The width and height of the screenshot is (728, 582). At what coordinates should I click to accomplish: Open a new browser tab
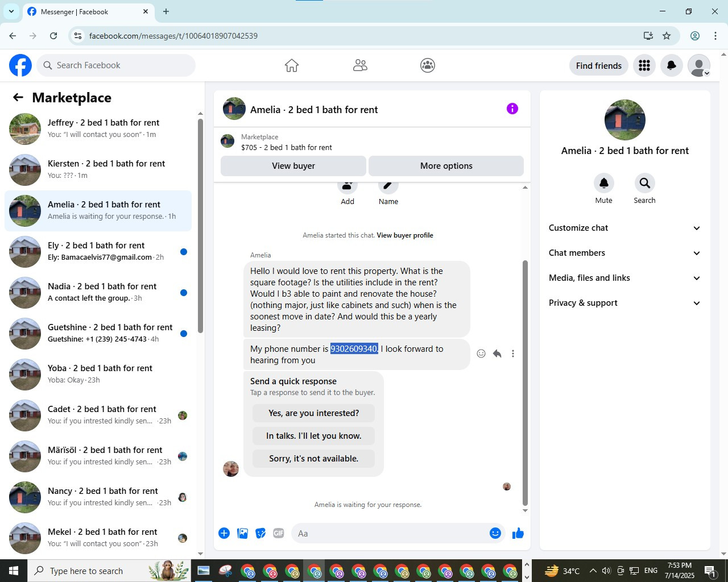pyautogui.click(x=166, y=11)
